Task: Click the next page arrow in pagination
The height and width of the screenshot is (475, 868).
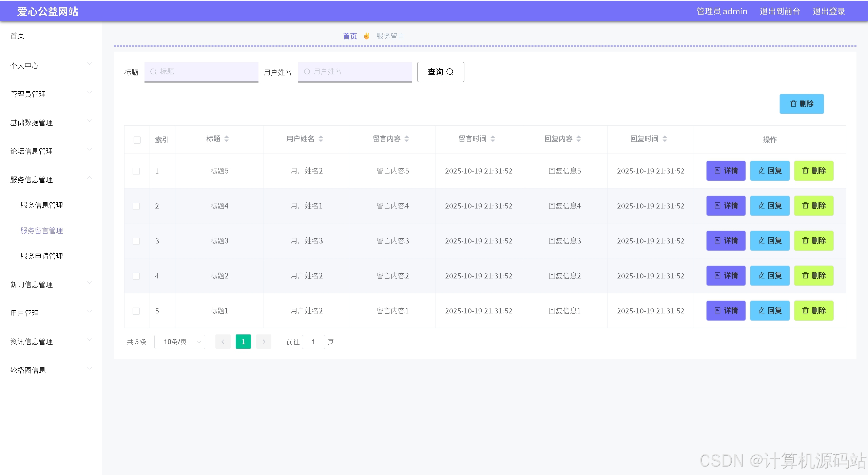Action: pyautogui.click(x=264, y=342)
